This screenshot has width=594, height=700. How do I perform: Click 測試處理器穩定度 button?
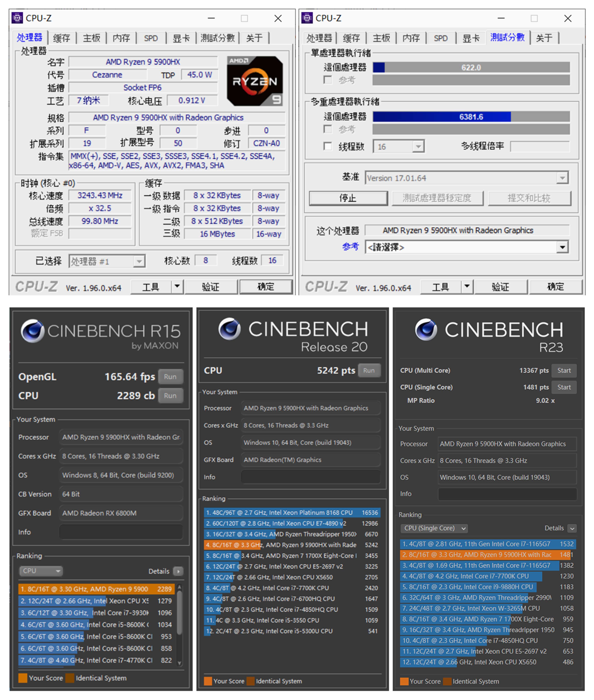pos(437,198)
